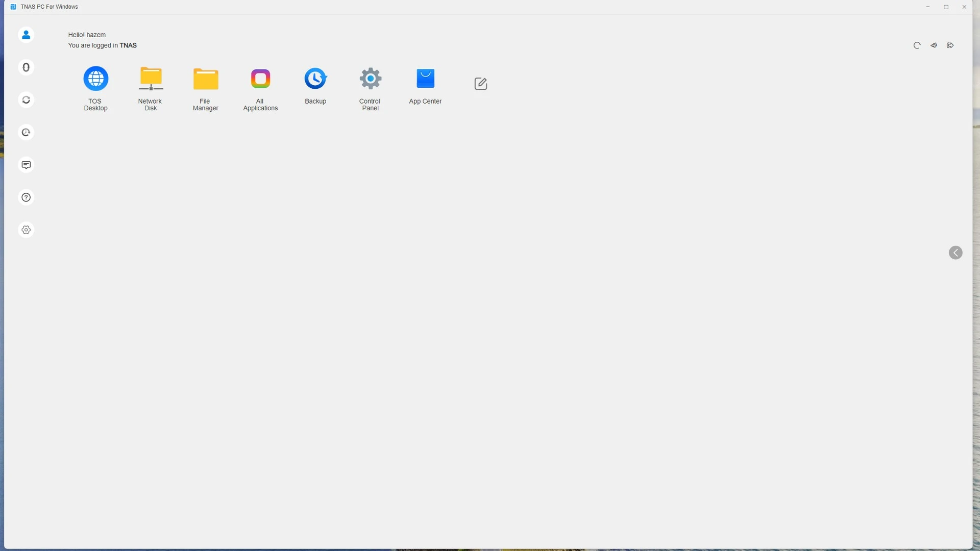This screenshot has height=551, width=980.
Task: Click the broom clean-up icon
Action: [x=934, y=45]
